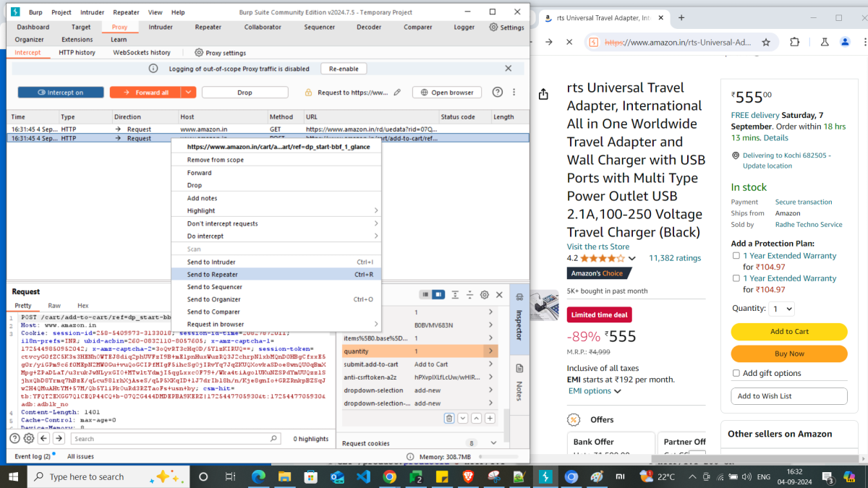
Task: Open the Intruder menu in menu bar
Action: 92,12
